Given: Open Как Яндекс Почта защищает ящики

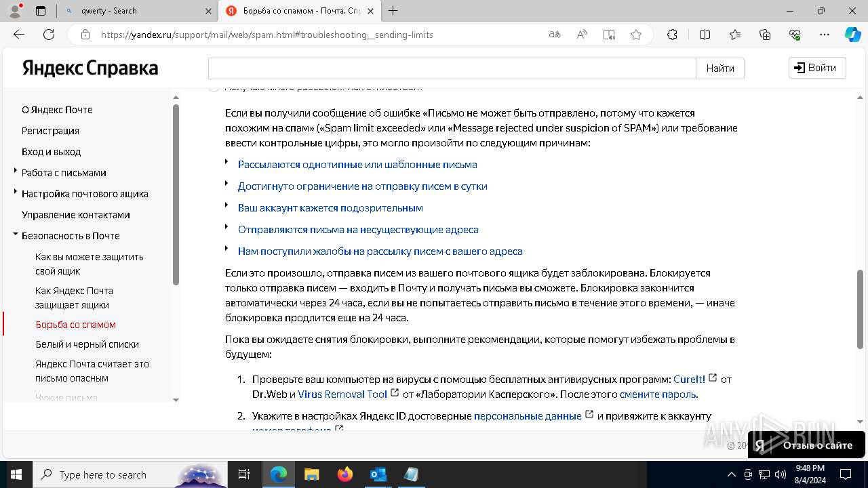Looking at the screenshot, I should 74,298.
